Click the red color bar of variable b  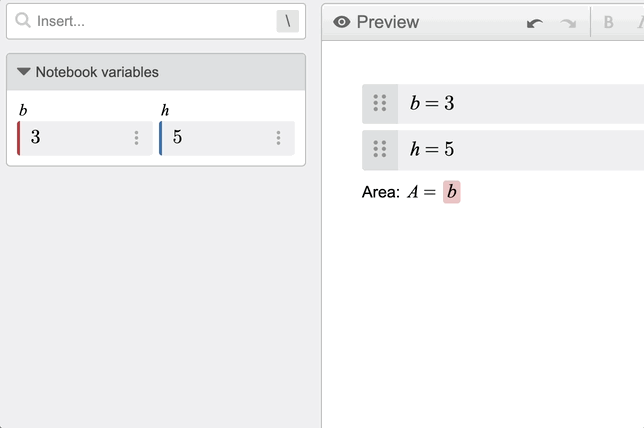tap(18, 138)
